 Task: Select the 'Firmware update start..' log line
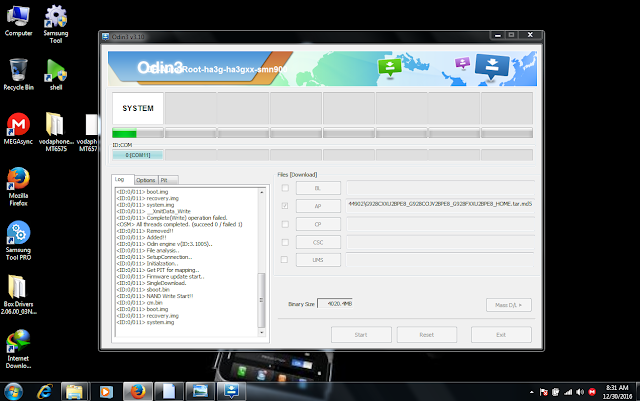click(x=160, y=276)
